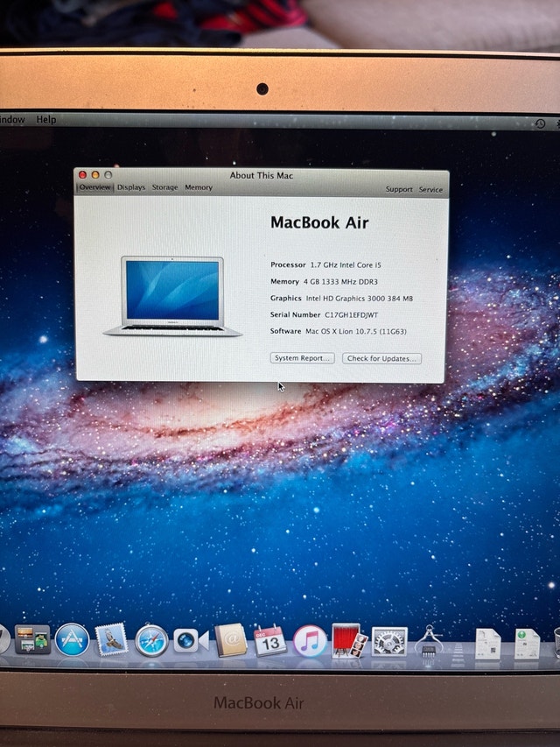
Task: Click the "MacBook Air" heading
Action: coord(319,222)
